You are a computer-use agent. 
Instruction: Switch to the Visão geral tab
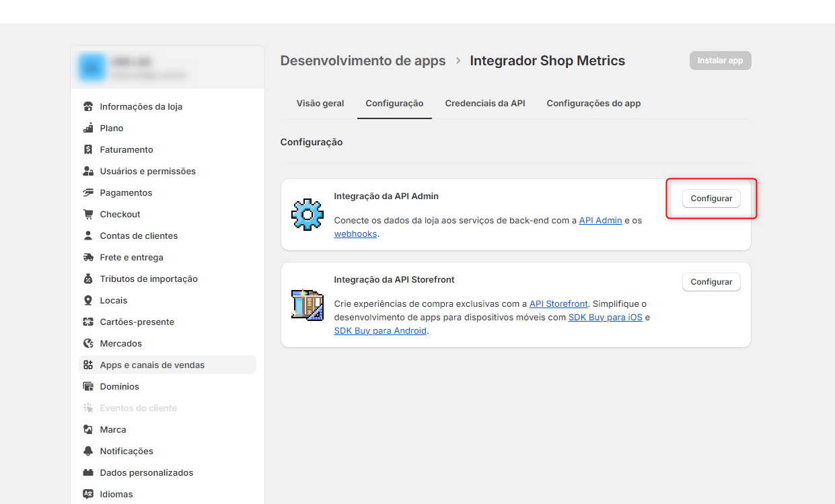(320, 104)
